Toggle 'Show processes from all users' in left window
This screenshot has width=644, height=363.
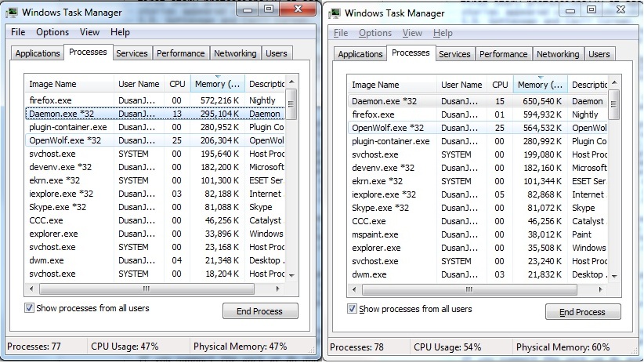(x=30, y=308)
